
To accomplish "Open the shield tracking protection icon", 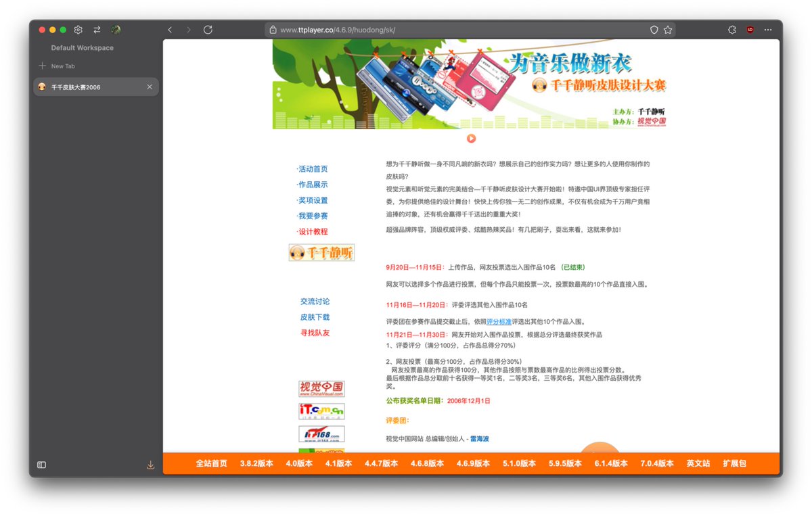I will (x=654, y=30).
